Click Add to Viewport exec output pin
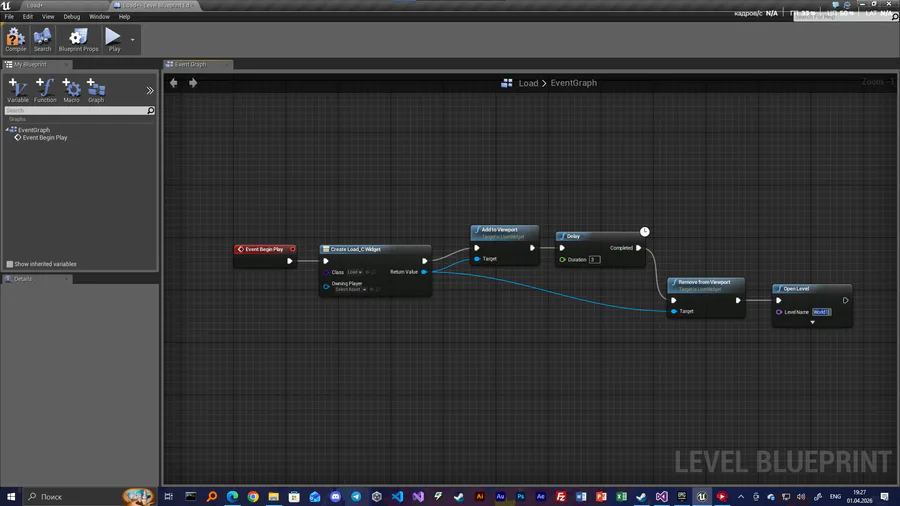The height and width of the screenshot is (506, 900). tap(532, 248)
